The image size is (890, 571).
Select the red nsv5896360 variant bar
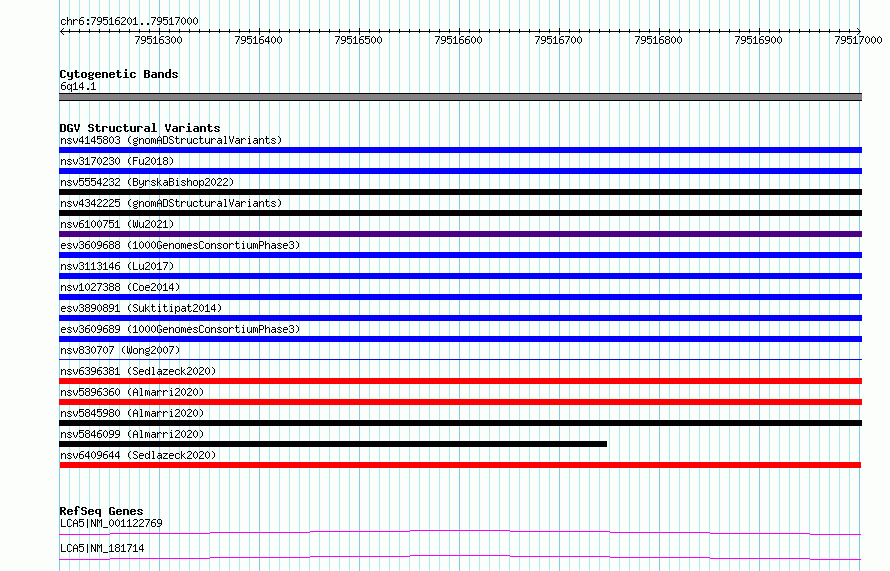[x=460, y=402]
